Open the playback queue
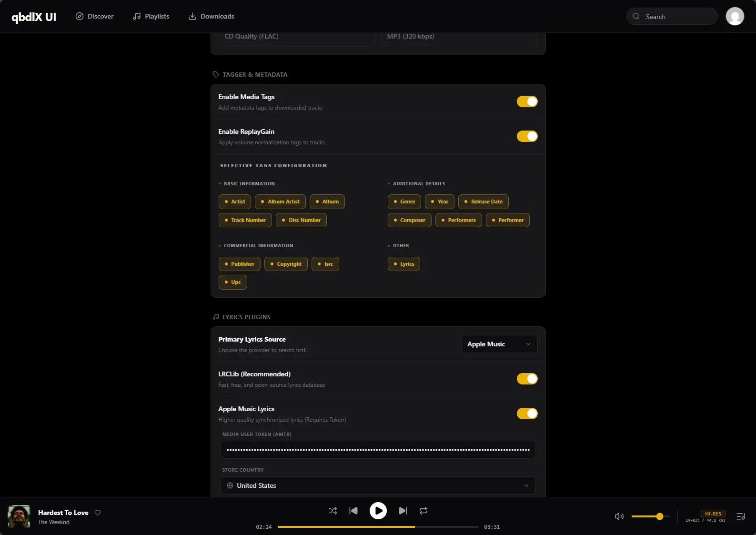 (741, 516)
